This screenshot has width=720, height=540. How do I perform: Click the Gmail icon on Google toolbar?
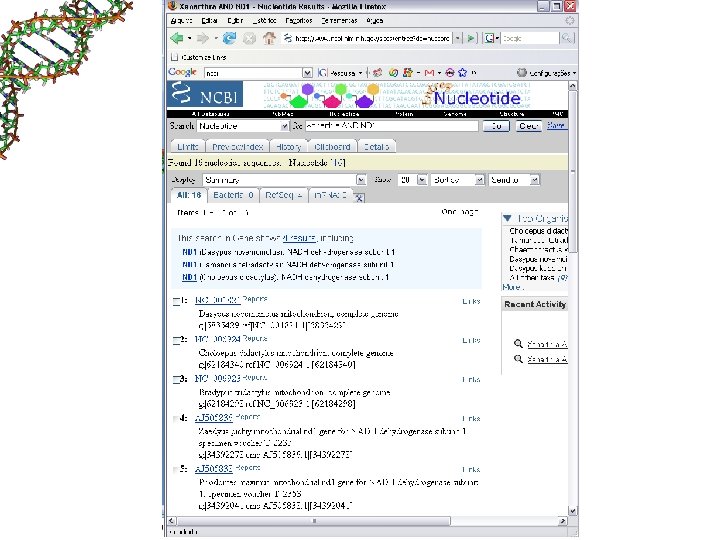429,73
